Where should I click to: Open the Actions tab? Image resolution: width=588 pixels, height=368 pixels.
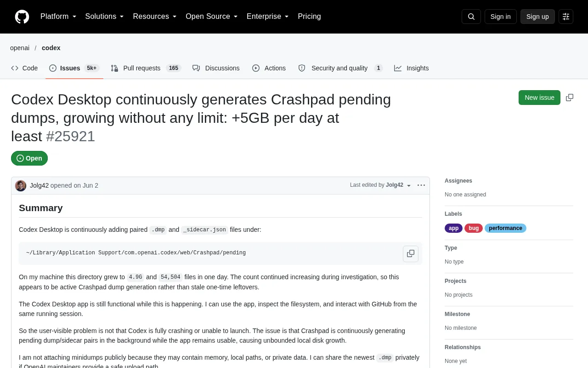click(x=269, y=68)
